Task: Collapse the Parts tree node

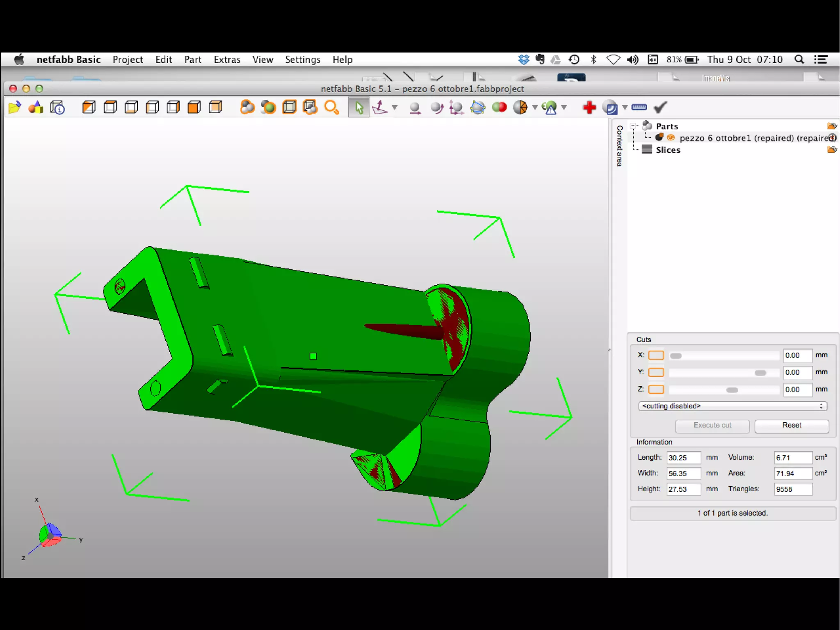Action: pos(633,126)
